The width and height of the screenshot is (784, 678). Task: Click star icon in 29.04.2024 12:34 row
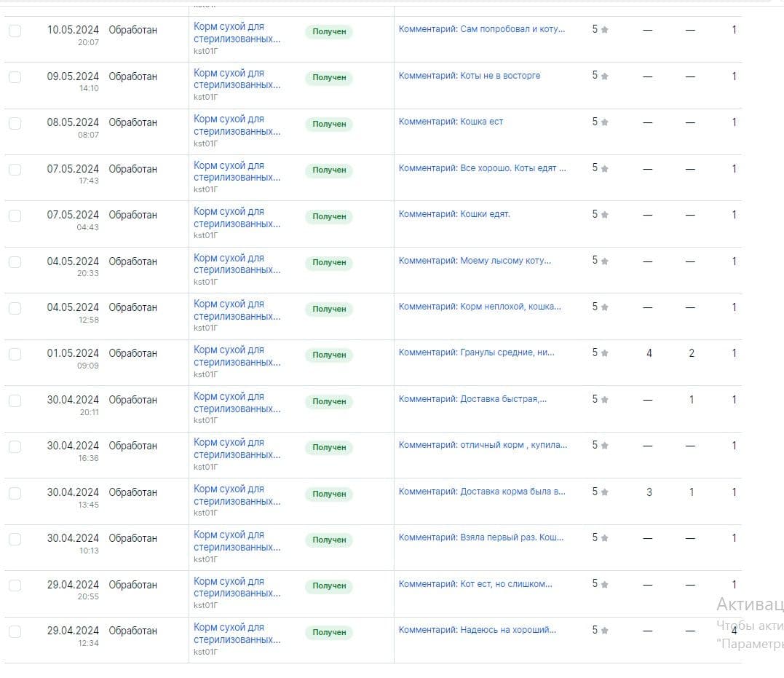pos(604,631)
